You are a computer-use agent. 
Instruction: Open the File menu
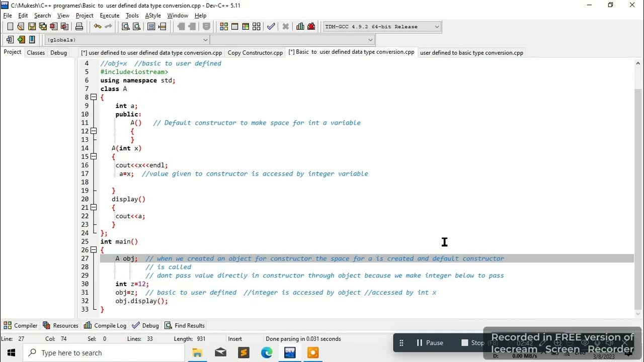pos(8,16)
